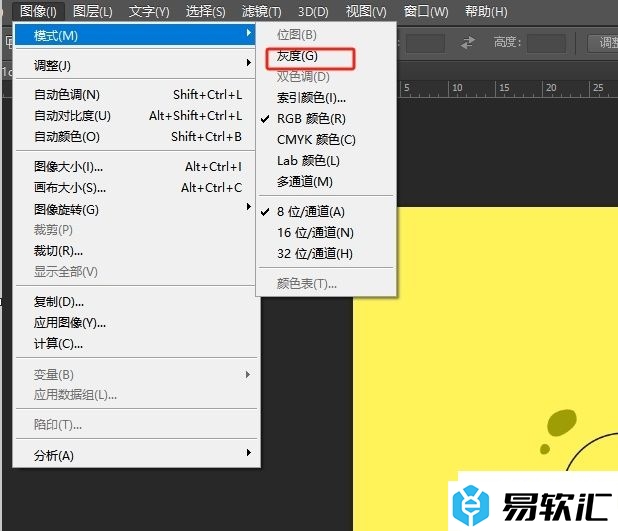
Task: Expand the 调整(J) submenu
Action: (x=135, y=65)
